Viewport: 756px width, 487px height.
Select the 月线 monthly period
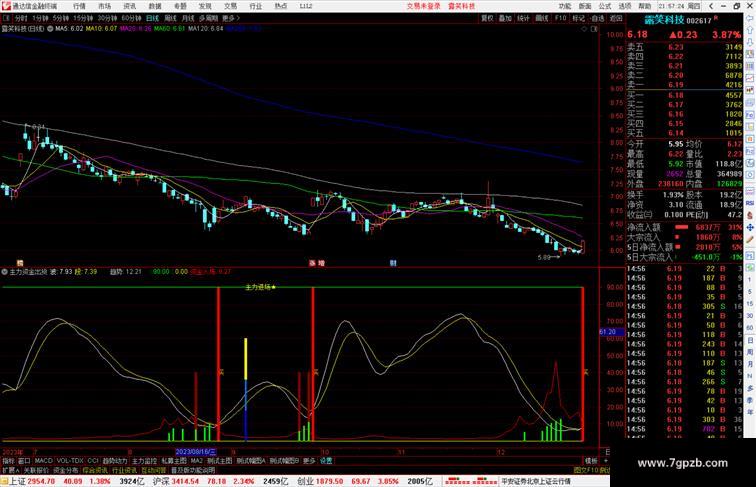pos(188,18)
